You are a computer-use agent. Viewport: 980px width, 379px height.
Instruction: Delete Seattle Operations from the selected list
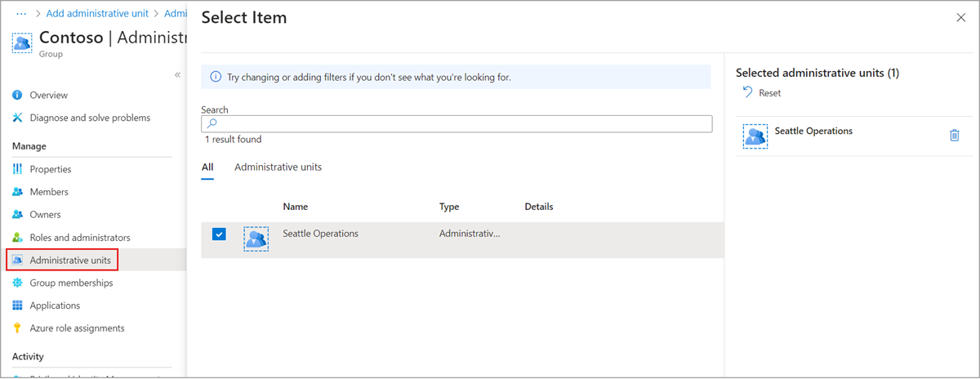(x=954, y=136)
